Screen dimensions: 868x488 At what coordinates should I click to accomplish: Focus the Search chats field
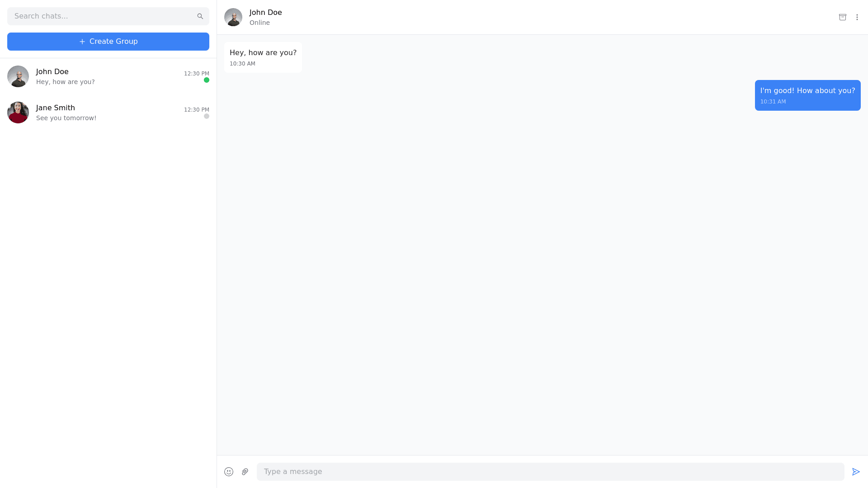pyautogui.click(x=102, y=16)
